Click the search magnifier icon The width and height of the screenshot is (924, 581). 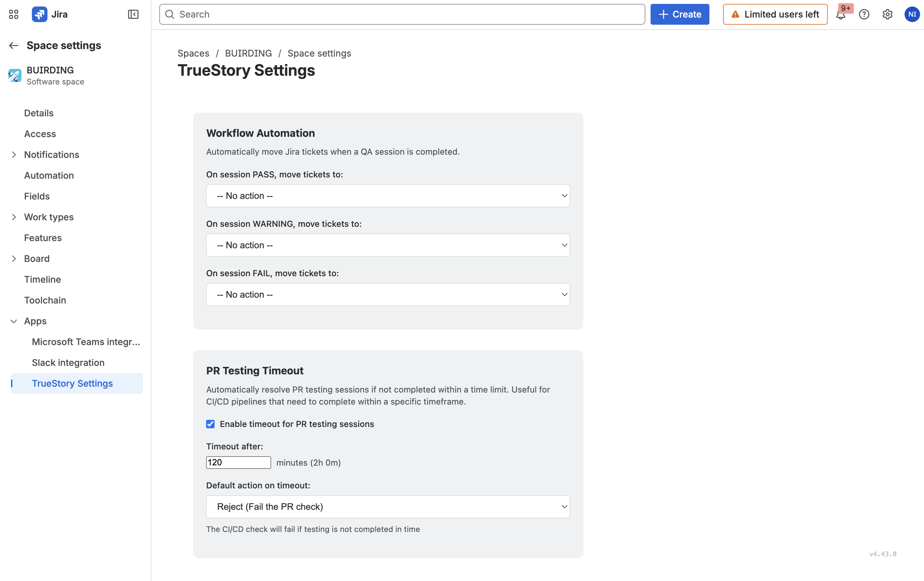pyautogui.click(x=170, y=14)
